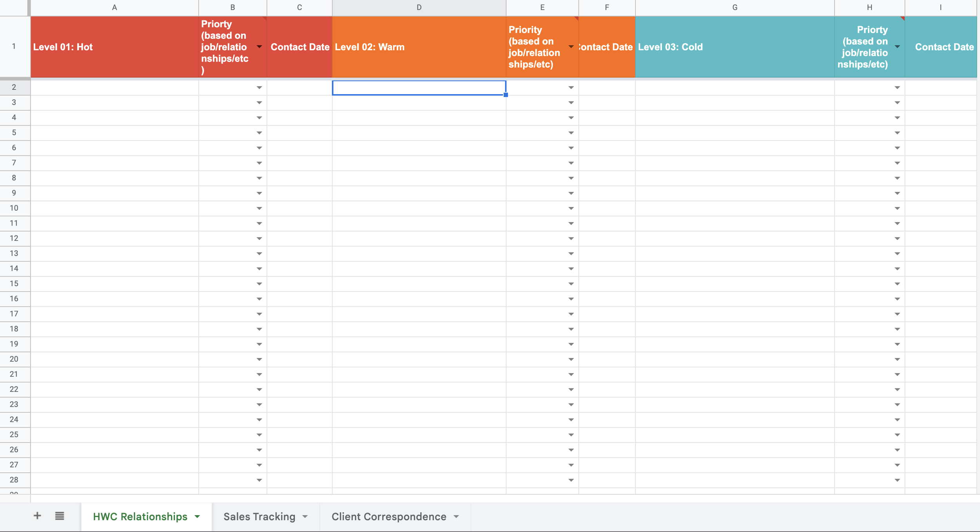
Task: Switch to the Client Correspondence sheet
Action: [388, 517]
